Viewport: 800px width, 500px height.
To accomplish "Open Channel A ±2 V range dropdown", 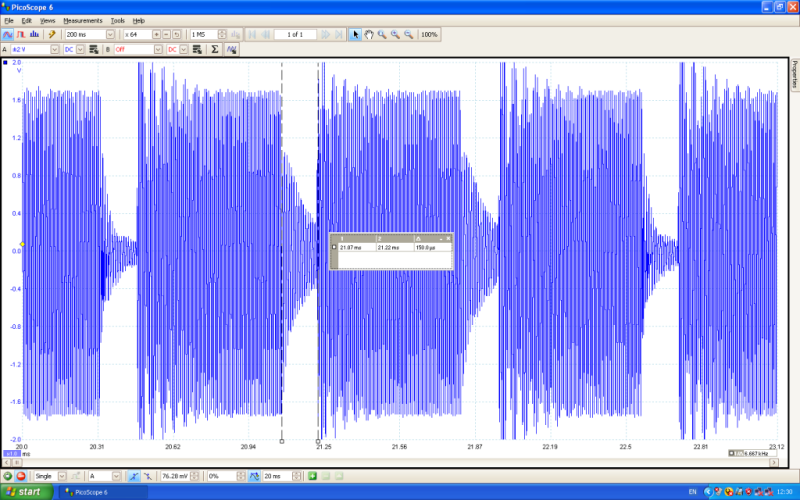I will coord(56,48).
